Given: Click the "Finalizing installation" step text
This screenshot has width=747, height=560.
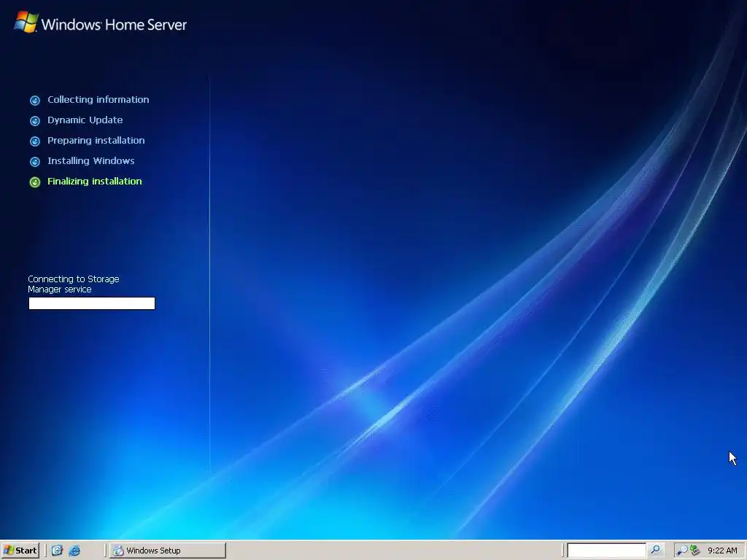Looking at the screenshot, I should (94, 182).
